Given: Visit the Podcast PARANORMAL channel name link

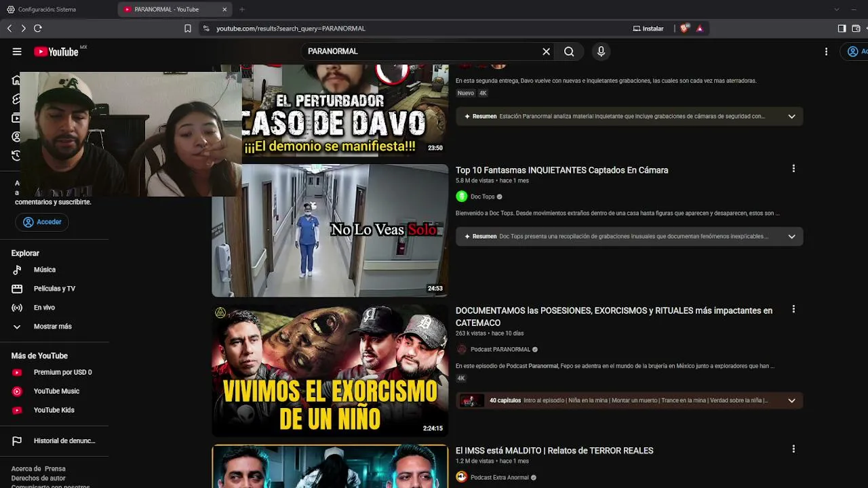Looking at the screenshot, I should [500, 350].
